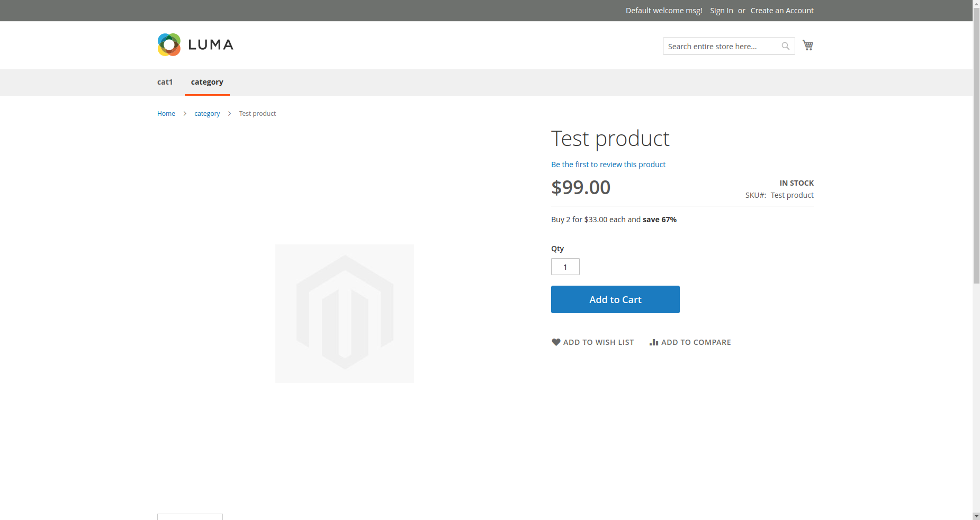The width and height of the screenshot is (980, 520).
Task: Click the compare chart icon beside Add to Compare
Action: tap(653, 342)
